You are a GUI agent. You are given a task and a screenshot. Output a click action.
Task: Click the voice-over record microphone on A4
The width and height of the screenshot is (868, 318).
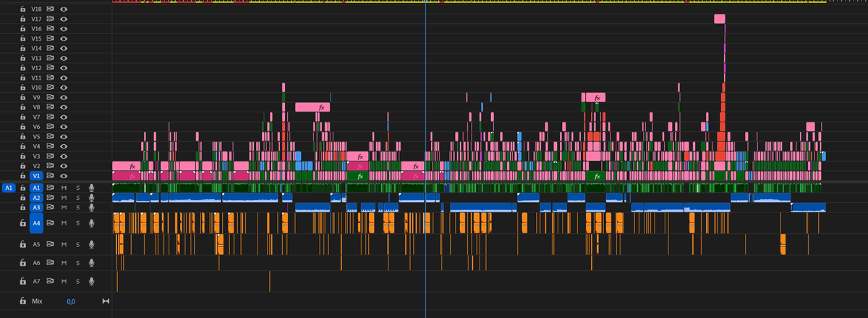pyautogui.click(x=92, y=224)
